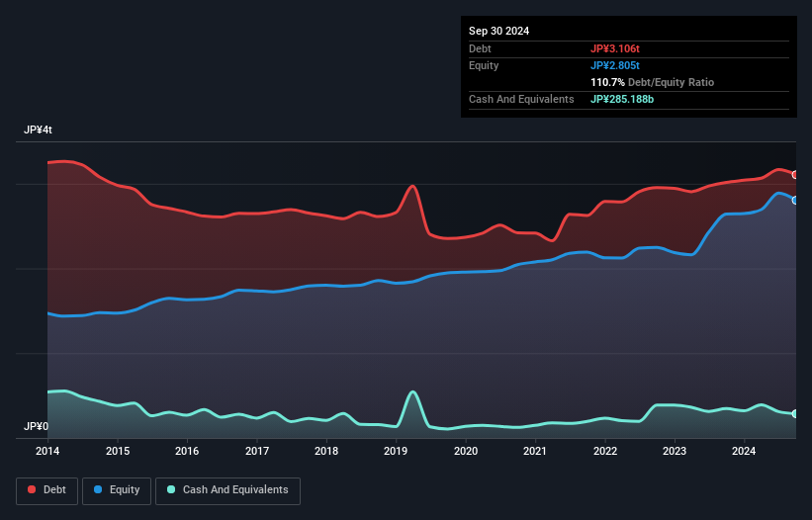Toggle the Cash And Equivalents legend button

(227, 490)
